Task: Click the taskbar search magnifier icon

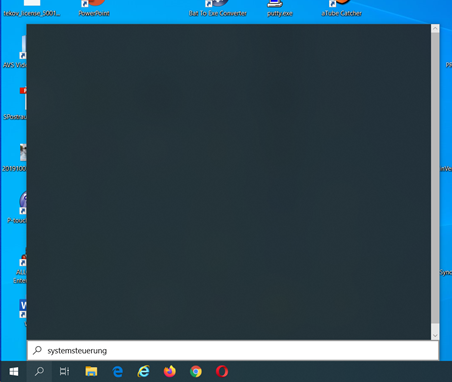Action: [x=39, y=371]
